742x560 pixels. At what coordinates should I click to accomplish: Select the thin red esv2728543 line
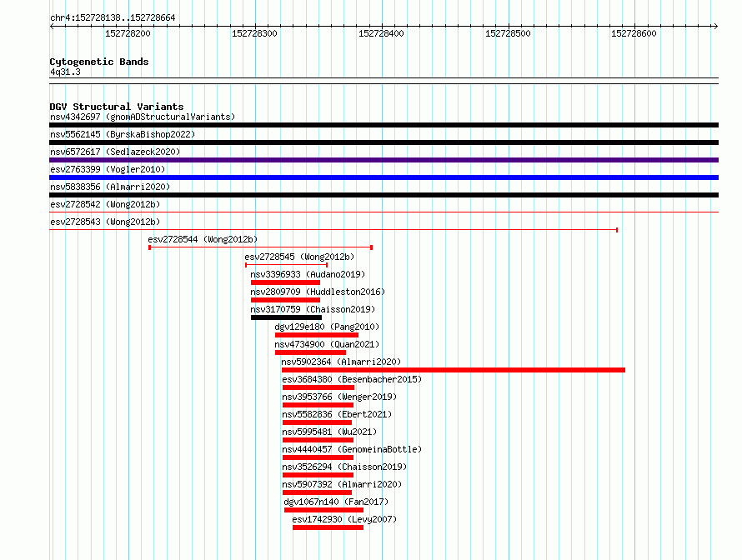(333, 230)
